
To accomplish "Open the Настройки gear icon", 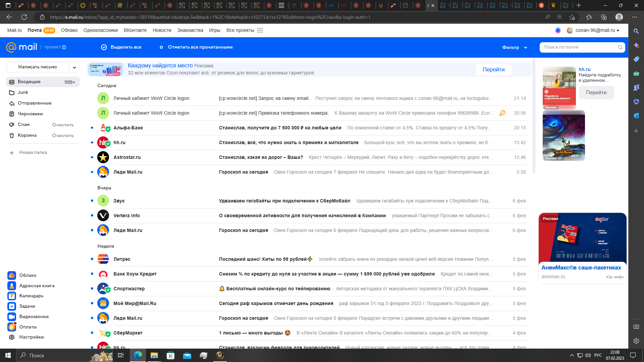I will (x=12, y=337).
